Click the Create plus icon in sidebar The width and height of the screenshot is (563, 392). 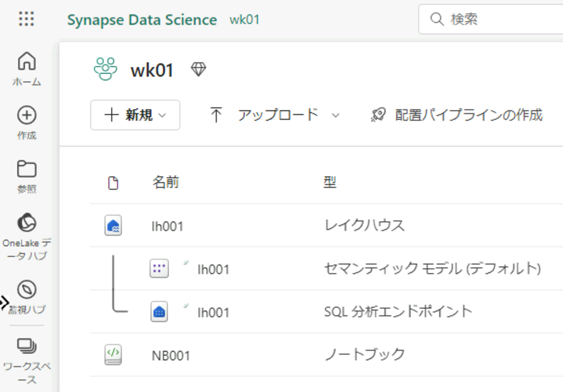pos(27,116)
